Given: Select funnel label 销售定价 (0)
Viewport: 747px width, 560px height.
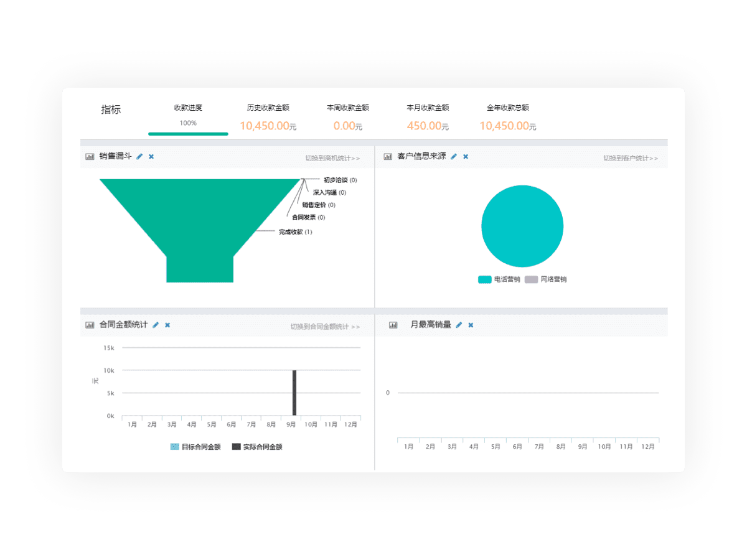Looking at the screenshot, I should coord(319,205).
